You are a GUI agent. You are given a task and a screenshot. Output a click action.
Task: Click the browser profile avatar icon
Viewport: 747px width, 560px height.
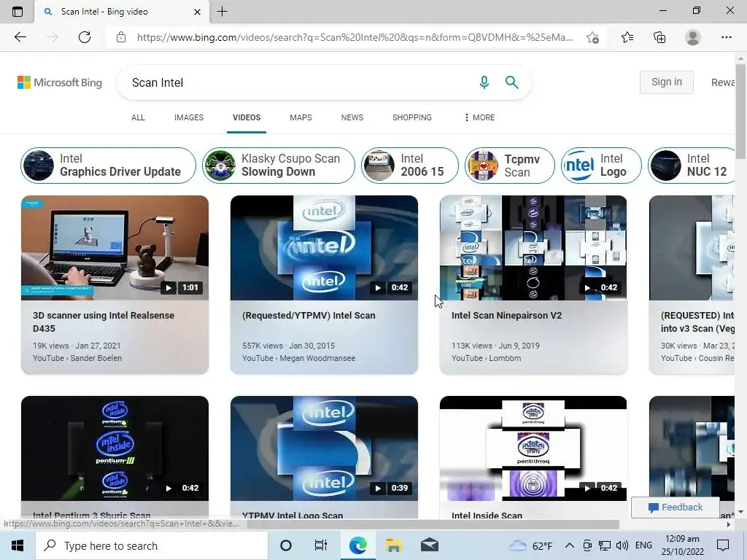tap(693, 37)
